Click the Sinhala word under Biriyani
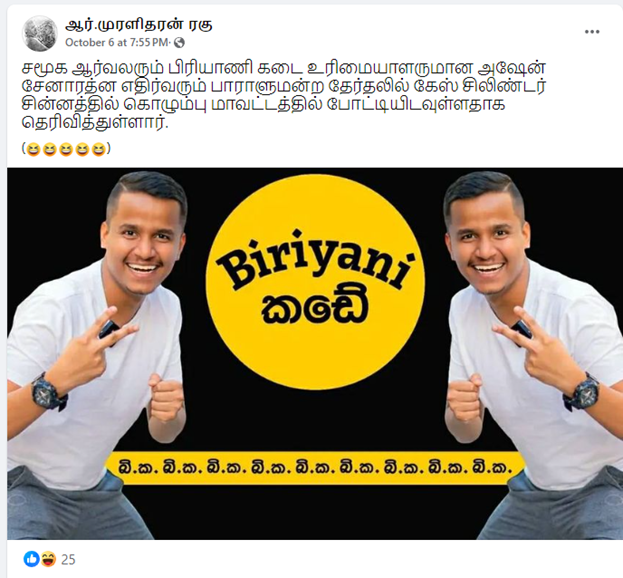Image resolution: width=623 pixels, height=578 pixels. (315, 308)
